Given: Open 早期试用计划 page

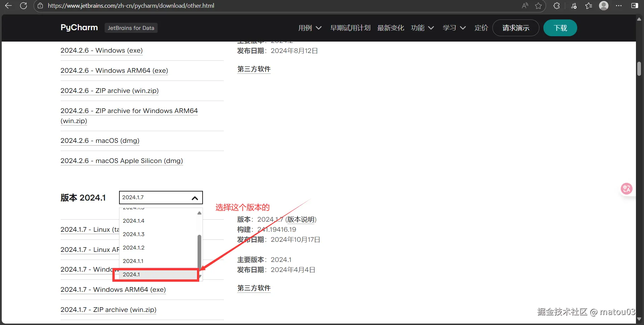Looking at the screenshot, I should click(350, 28).
